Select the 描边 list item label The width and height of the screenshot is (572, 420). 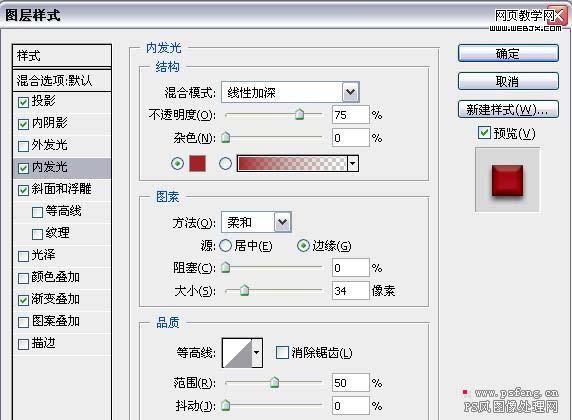[x=43, y=343]
